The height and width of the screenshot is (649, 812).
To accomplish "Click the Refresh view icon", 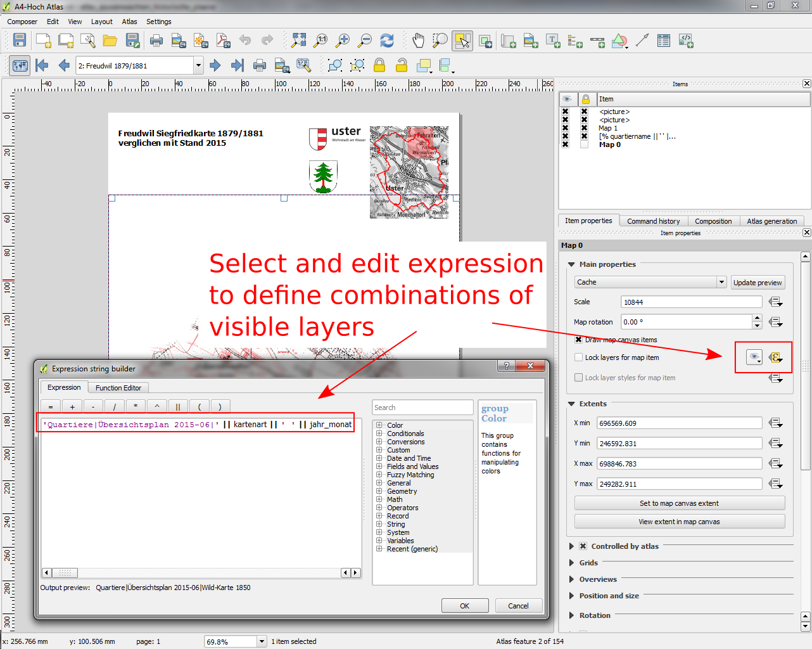I will point(387,41).
